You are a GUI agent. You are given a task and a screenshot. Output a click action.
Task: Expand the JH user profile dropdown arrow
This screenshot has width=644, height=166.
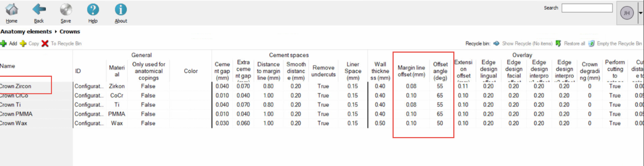(640, 13)
